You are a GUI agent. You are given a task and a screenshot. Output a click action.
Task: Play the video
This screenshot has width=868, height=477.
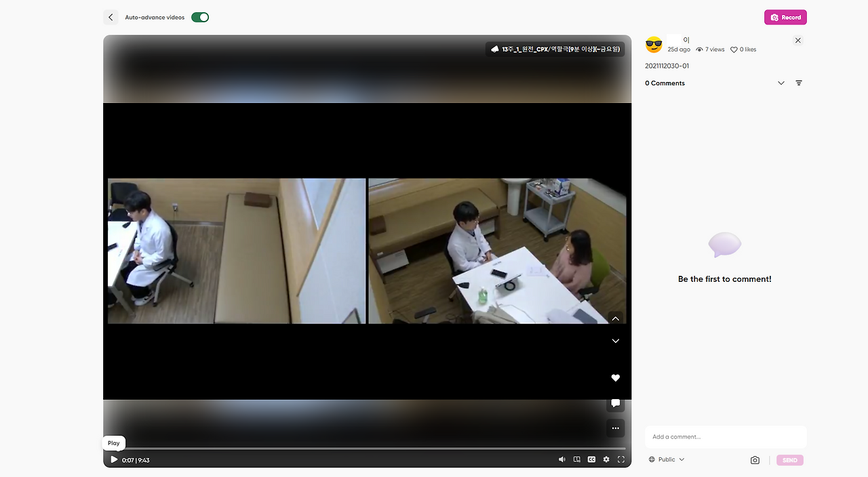[113, 459]
